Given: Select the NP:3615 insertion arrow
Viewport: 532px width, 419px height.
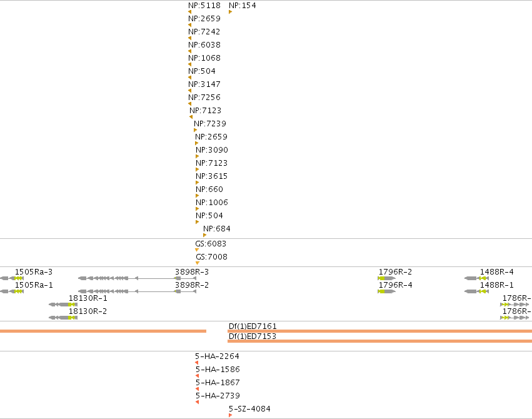Looking at the screenshot, I should pos(197,183).
